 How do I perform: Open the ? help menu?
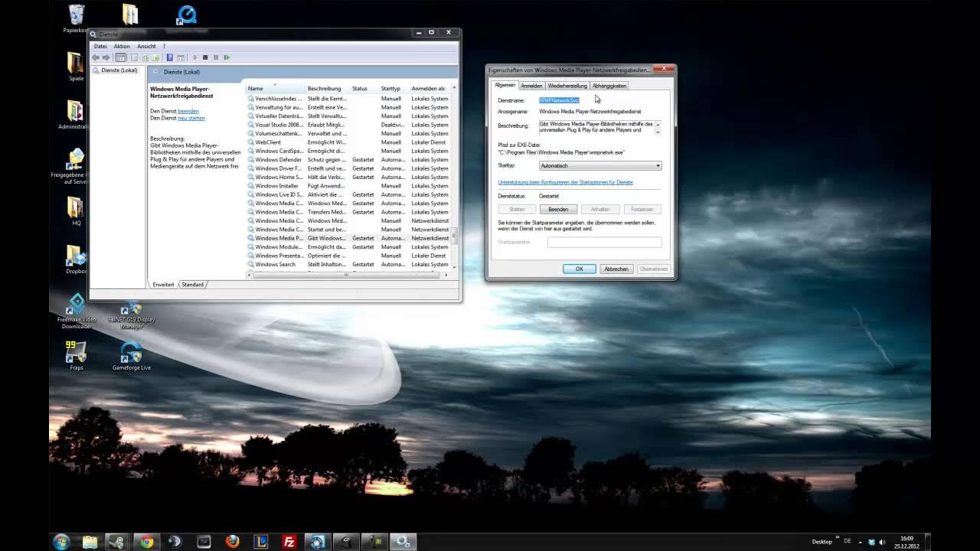(x=164, y=46)
